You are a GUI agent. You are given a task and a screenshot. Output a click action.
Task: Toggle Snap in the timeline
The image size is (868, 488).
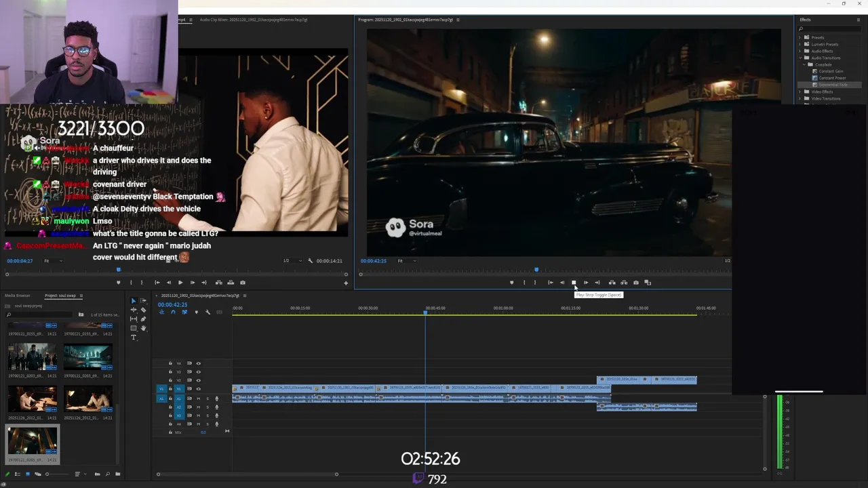173,312
